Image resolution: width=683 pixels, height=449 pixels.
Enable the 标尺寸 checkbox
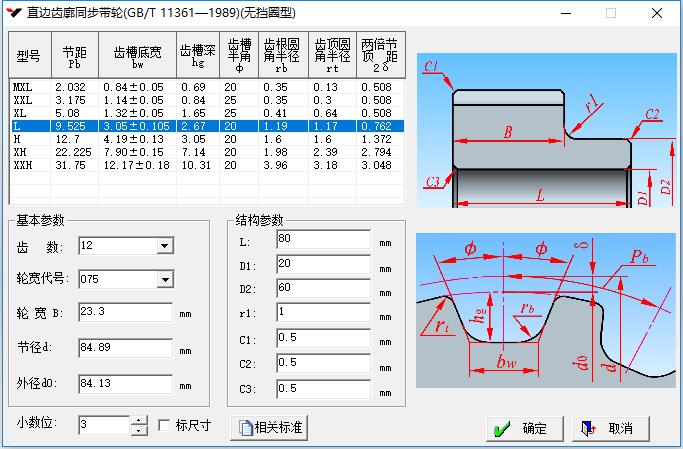point(165,425)
